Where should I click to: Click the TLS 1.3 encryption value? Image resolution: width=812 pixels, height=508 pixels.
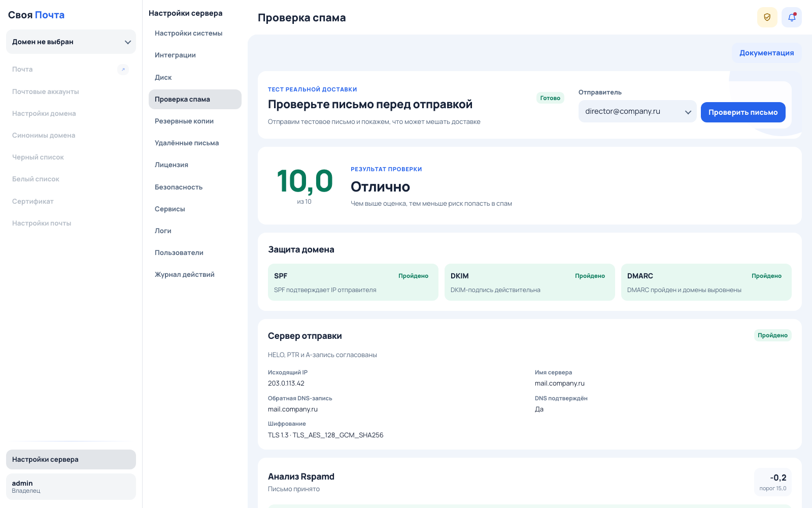326,435
